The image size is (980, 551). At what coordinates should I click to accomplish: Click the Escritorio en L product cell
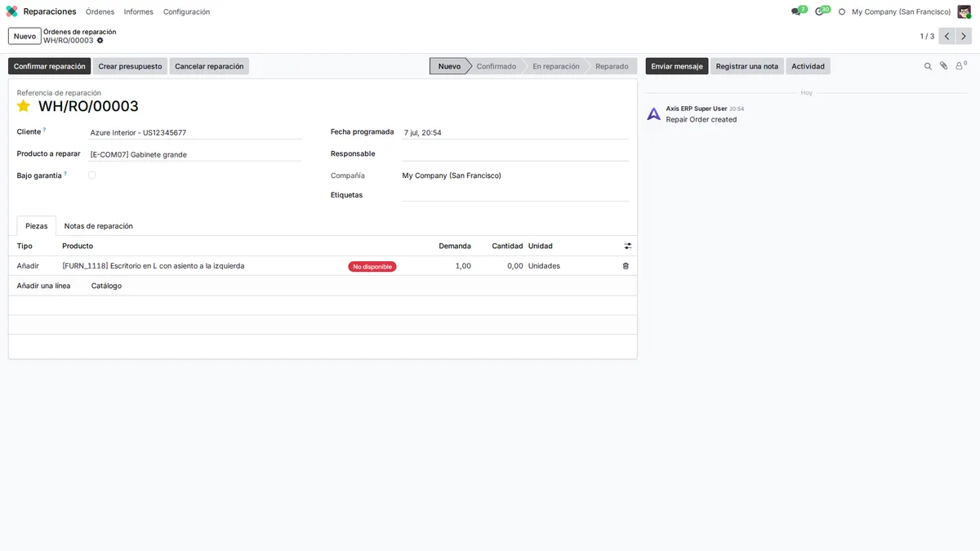pyautogui.click(x=154, y=266)
